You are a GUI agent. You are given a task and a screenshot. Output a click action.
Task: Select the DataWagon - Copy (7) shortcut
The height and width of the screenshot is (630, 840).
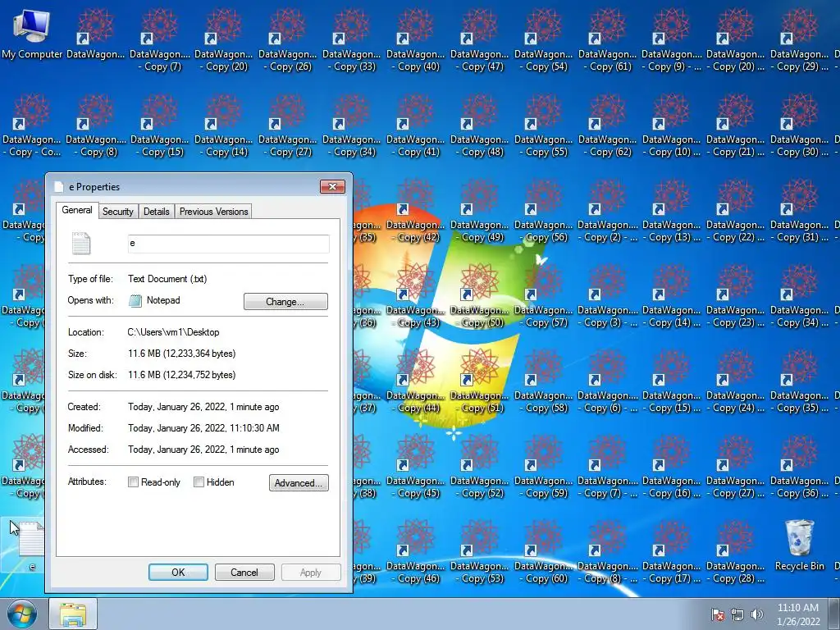(x=160, y=40)
